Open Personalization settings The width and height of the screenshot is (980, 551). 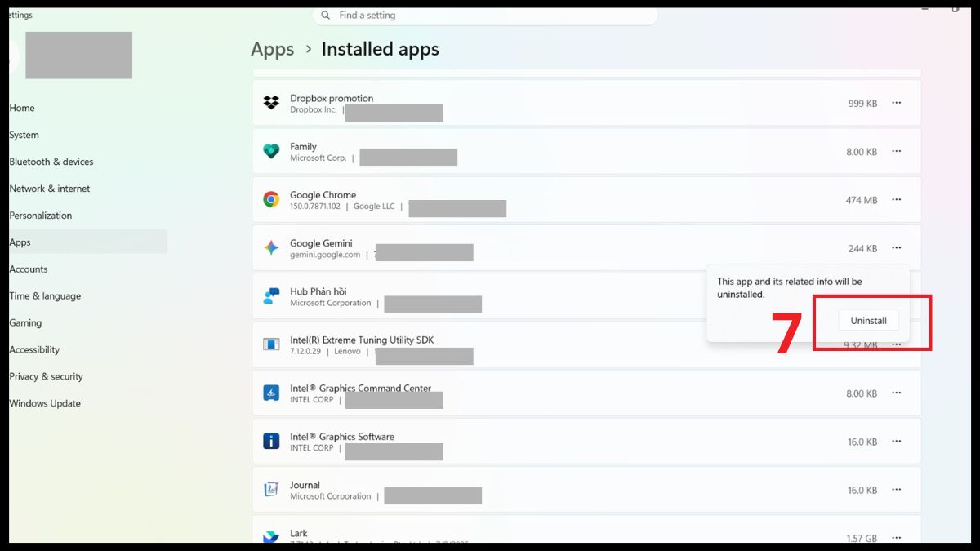(40, 216)
